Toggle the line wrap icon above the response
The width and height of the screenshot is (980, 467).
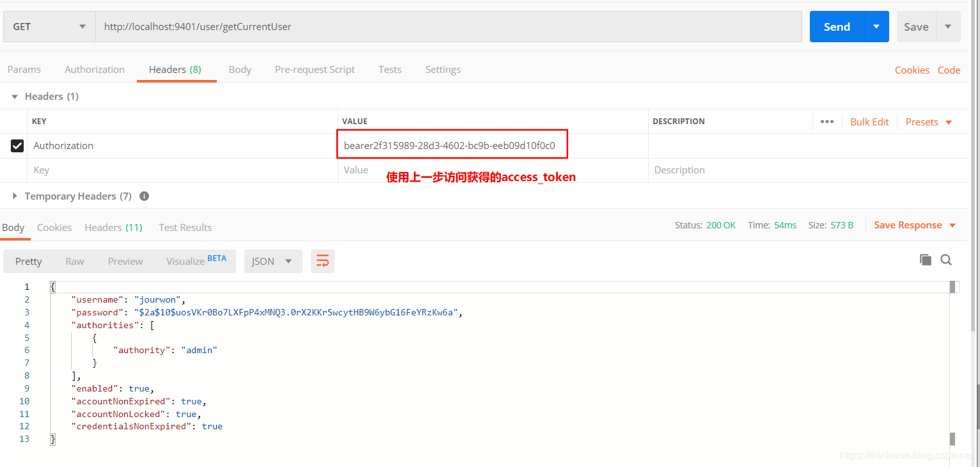[322, 261]
